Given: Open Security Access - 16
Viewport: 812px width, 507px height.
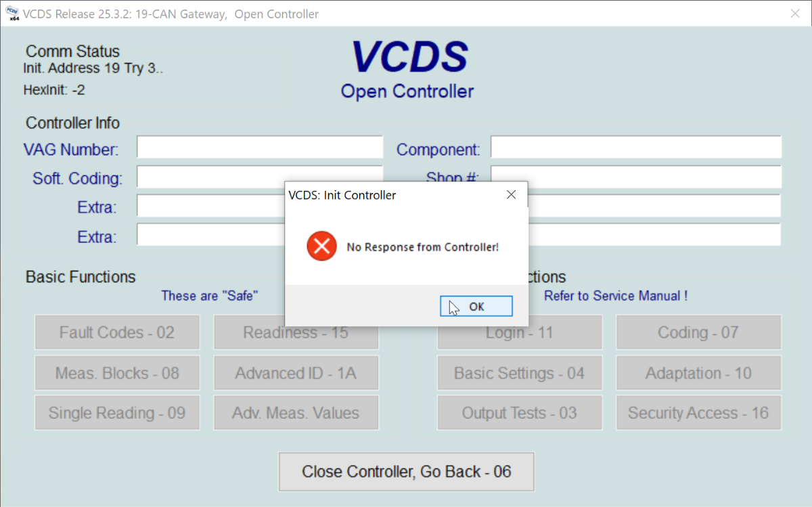Looking at the screenshot, I should click(698, 413).
